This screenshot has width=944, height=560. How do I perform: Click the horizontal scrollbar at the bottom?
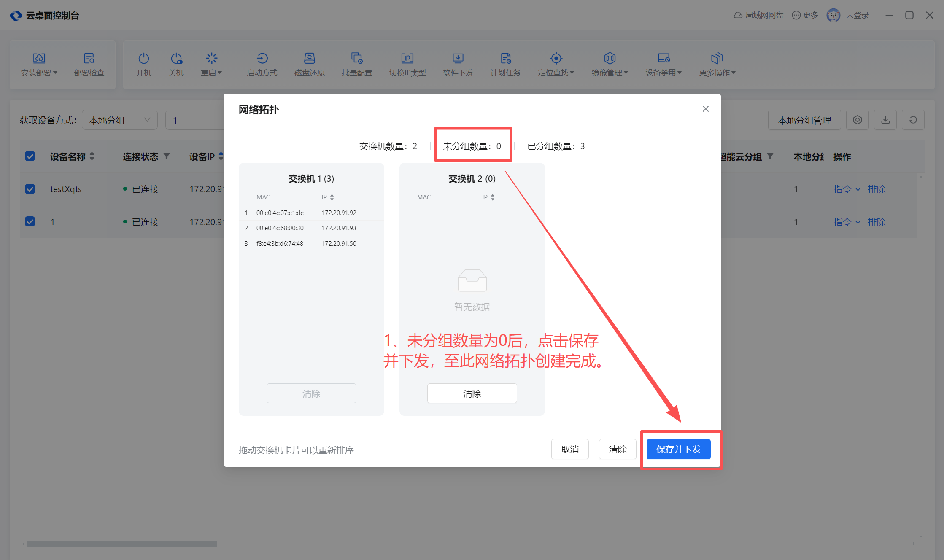click(122, 544)
